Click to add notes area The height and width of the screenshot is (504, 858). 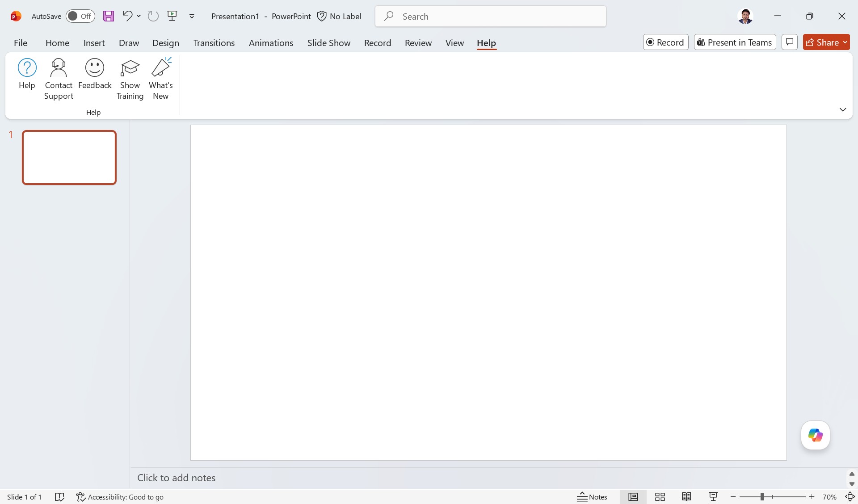[488, 478]
